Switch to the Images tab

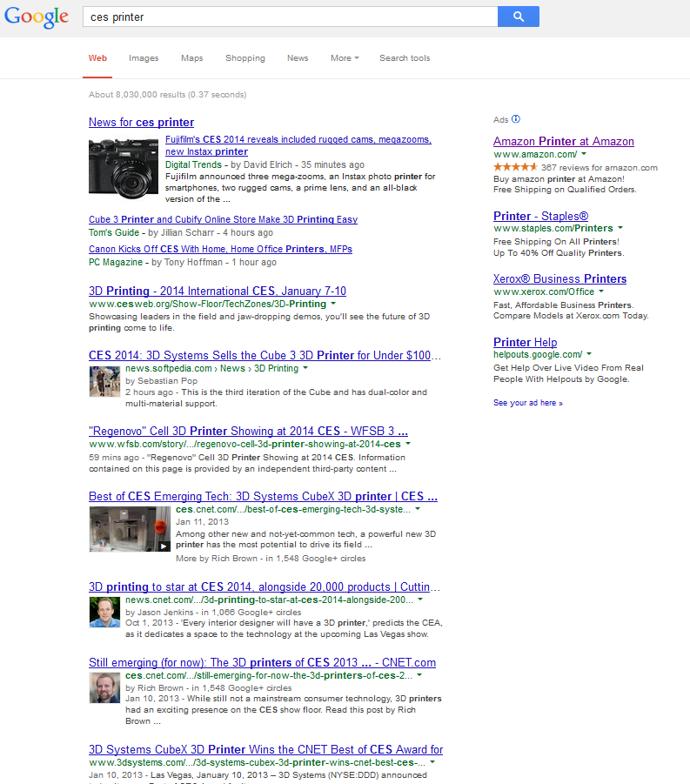pyautogui.click(x=144, y=58)
